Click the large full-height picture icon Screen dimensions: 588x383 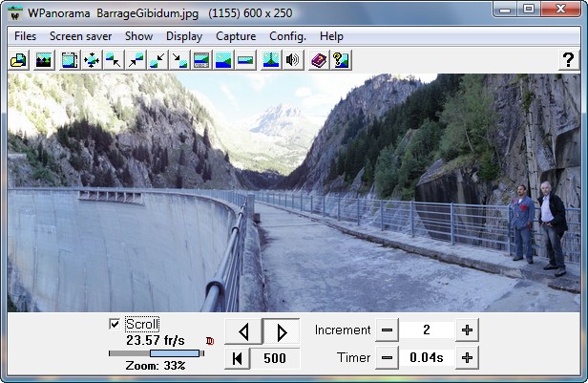click(x=223, y=60)
